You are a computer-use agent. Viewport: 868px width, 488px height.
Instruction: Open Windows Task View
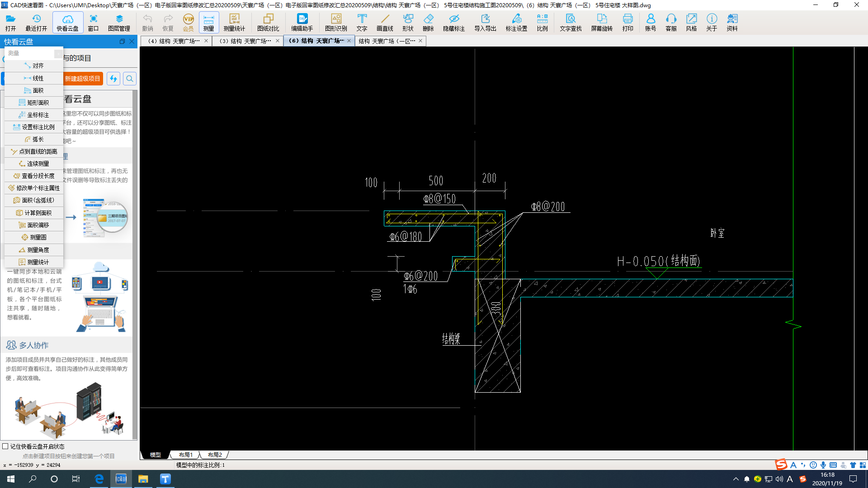(x=76, y=479)
